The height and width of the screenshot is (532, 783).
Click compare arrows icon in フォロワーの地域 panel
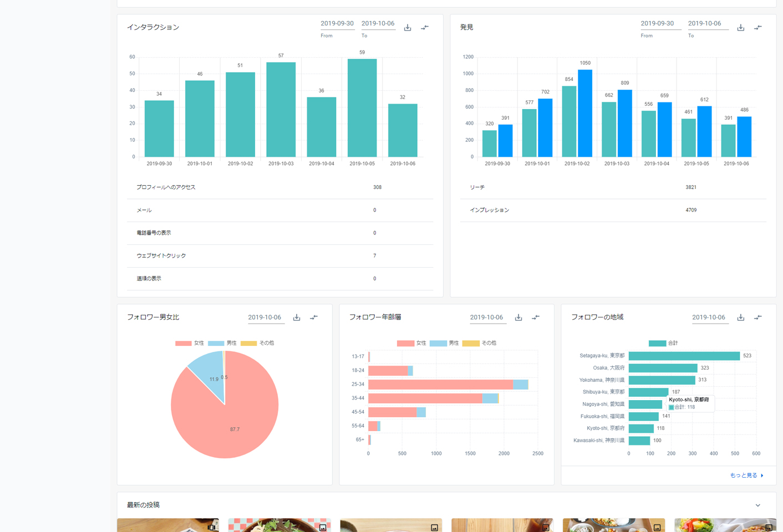(758, 318)
